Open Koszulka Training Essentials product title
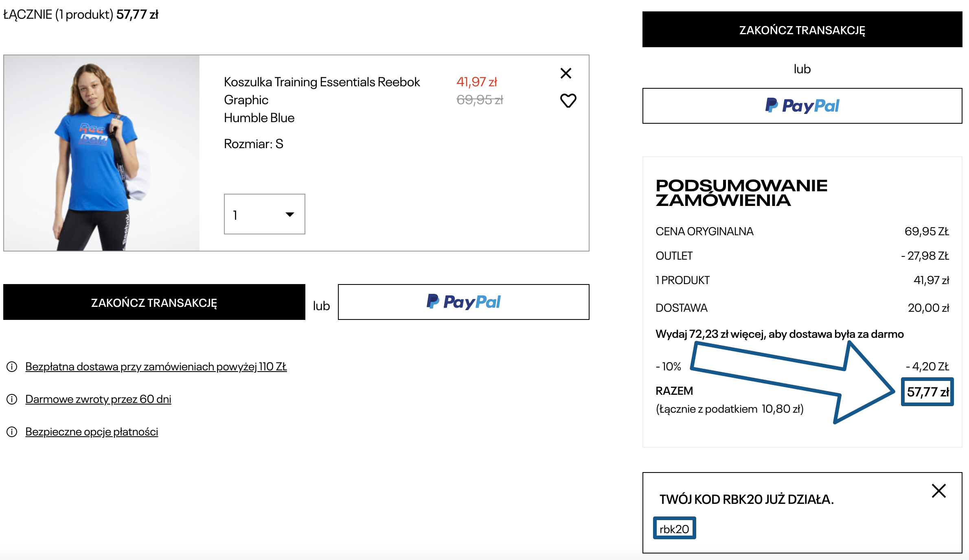The height and width of the screenshot is (560, 969). coord(322,82)
